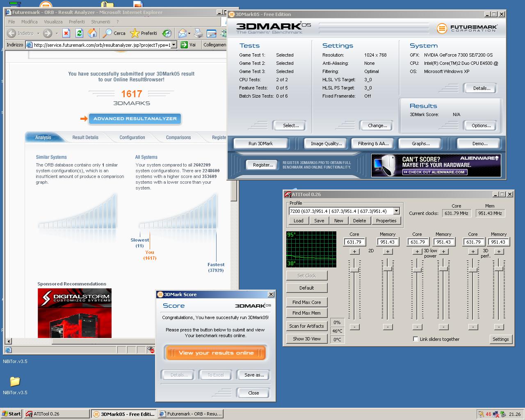Click the IE address URL field
The height and width of the screenshot is (420, 525).
tap(101, 45)
